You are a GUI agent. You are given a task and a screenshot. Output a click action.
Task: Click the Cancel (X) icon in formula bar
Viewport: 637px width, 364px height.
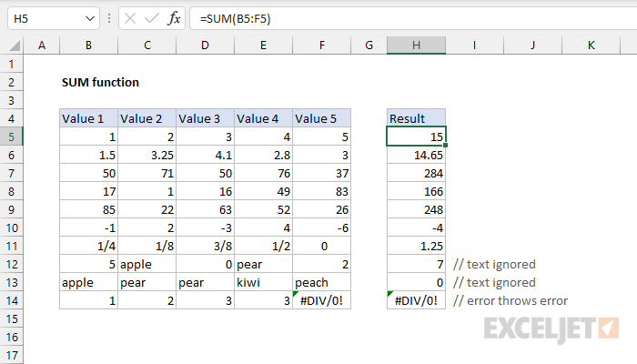130,19
